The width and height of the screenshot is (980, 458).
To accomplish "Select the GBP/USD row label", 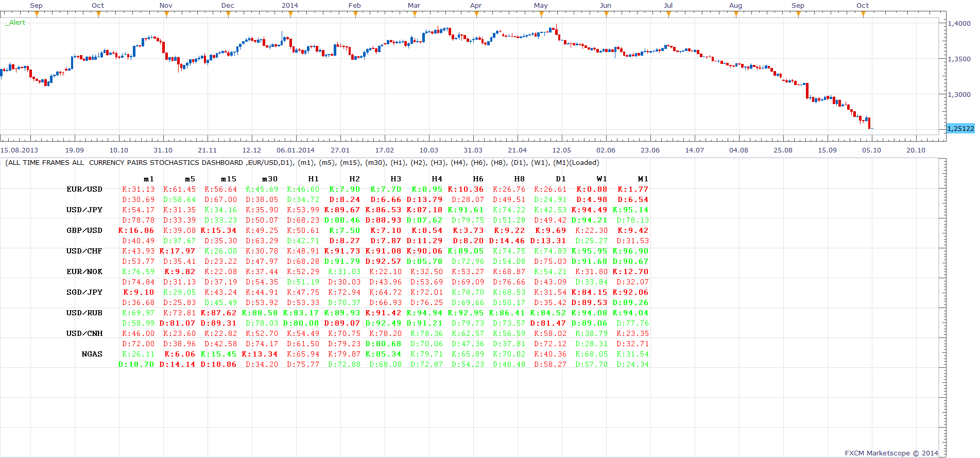I will [x=84, y=230].
